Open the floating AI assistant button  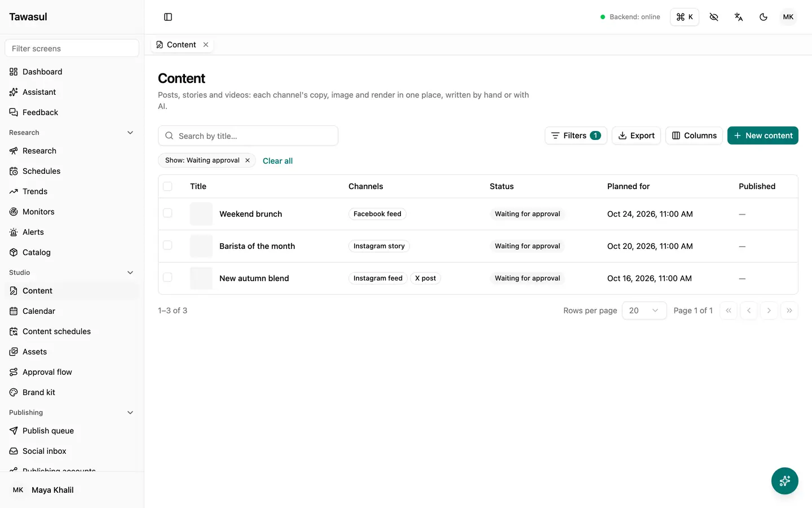785,481
